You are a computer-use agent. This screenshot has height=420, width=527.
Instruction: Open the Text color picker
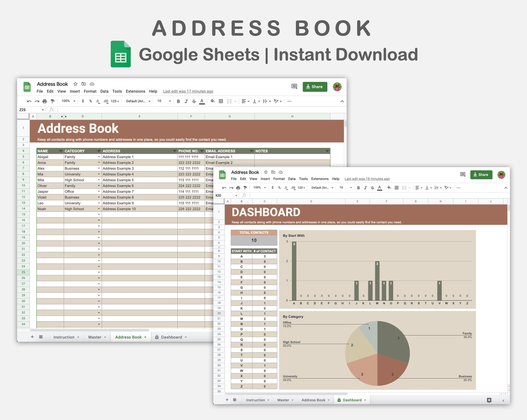click(201, 101)
